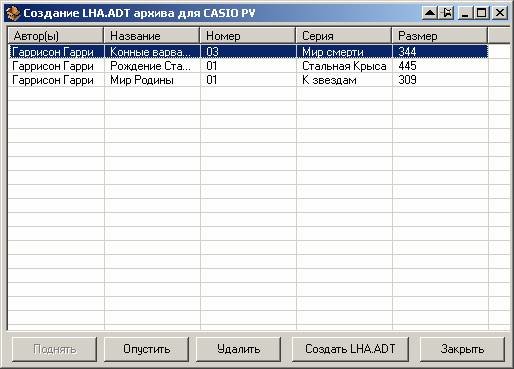The height and width of the screenshot is (369, 514).
Task: Click the Стальная Крыса series cell
Action: point(344,66)
